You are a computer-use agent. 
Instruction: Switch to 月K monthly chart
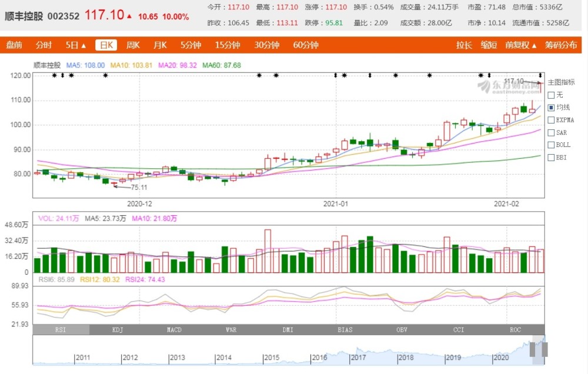[x=160, y=45]
